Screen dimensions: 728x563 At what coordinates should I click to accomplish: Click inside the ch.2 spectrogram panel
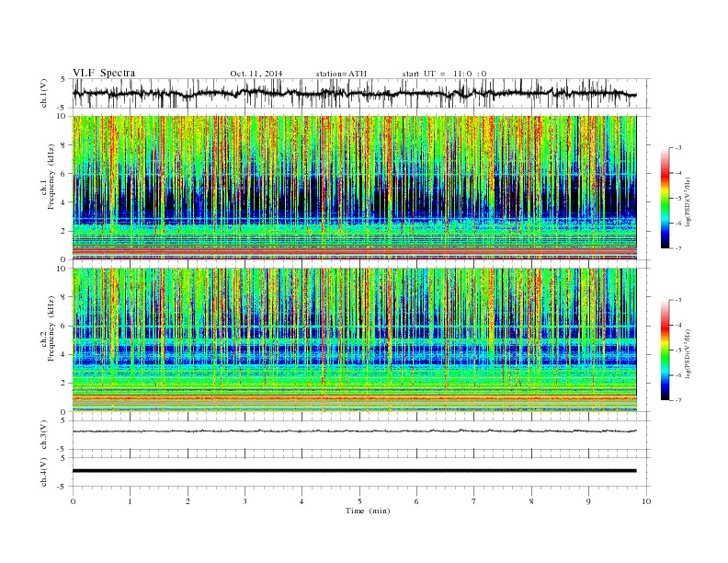pos(354,340)
